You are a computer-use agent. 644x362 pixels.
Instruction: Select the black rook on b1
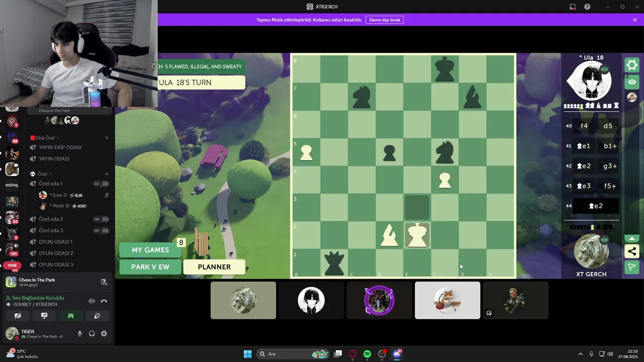334,262
